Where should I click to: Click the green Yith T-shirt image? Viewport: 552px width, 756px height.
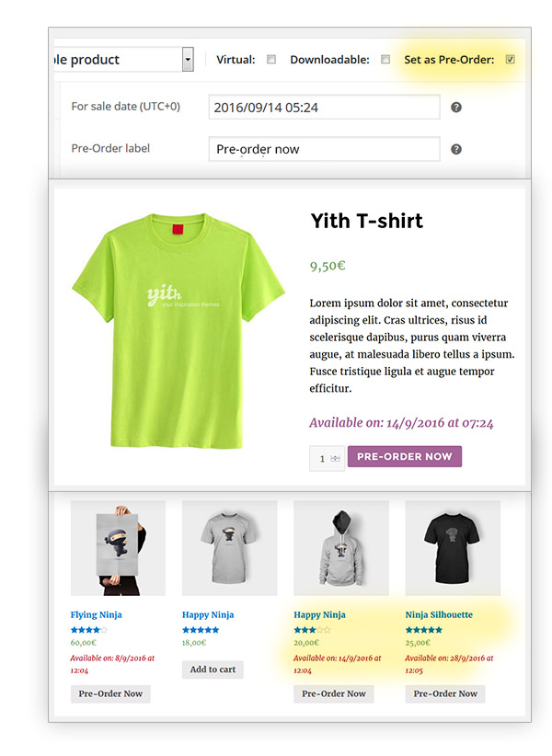click(178, 331)
